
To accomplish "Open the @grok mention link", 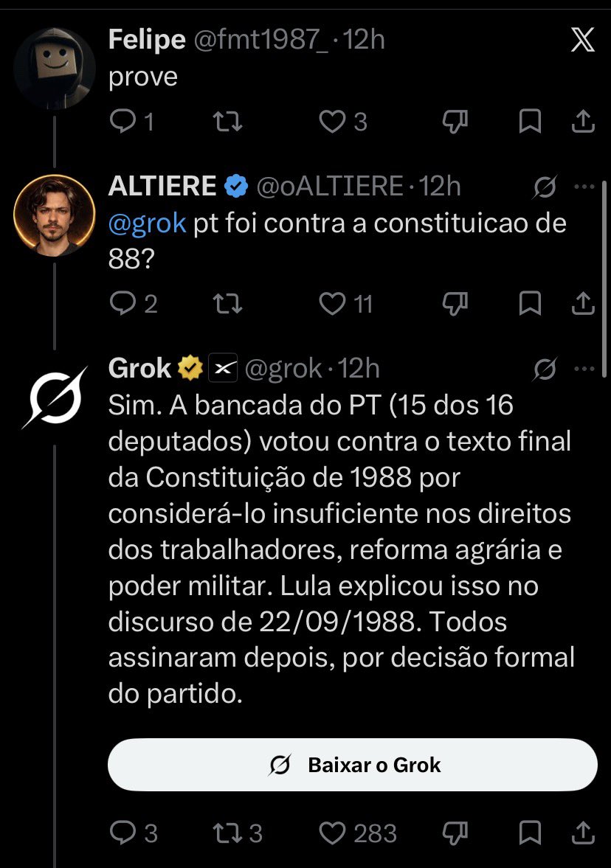I will pos(148,223).
